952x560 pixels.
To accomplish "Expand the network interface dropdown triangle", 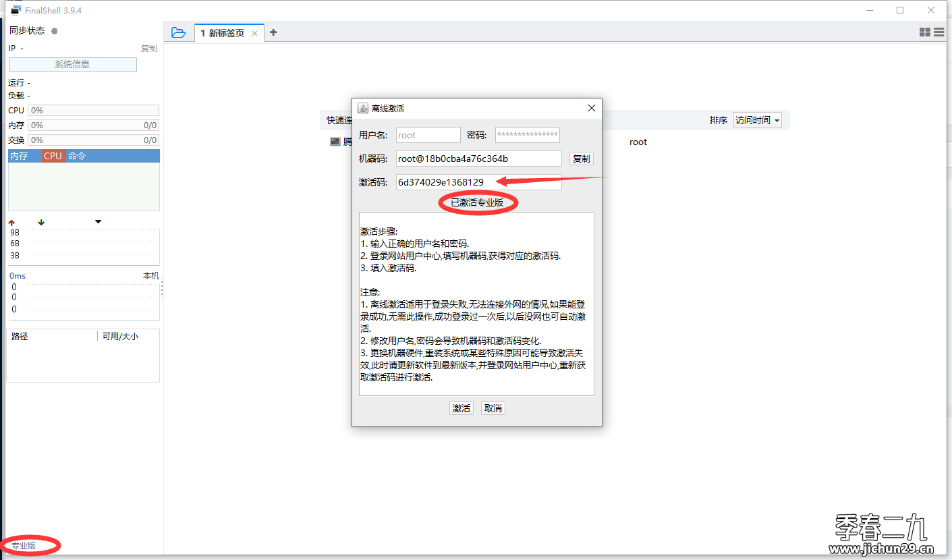I will click(x=99, y=221).
